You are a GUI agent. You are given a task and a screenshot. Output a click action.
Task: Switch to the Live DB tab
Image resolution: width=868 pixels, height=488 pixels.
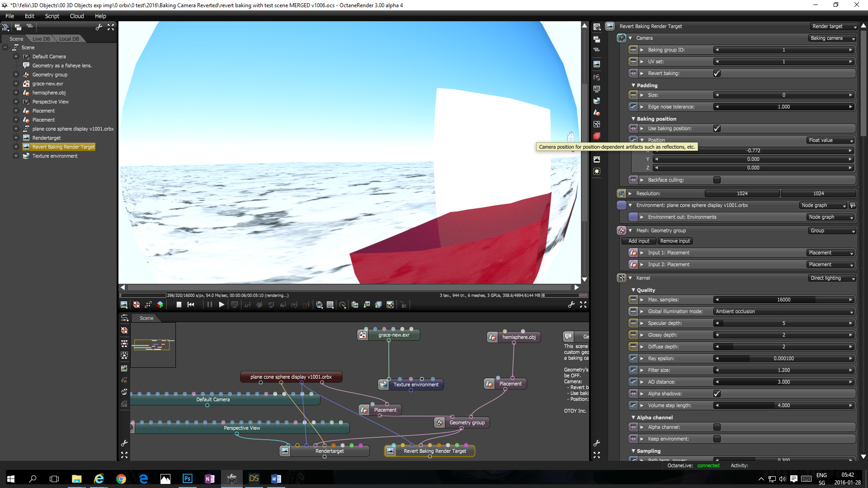[x=41, y=39]
